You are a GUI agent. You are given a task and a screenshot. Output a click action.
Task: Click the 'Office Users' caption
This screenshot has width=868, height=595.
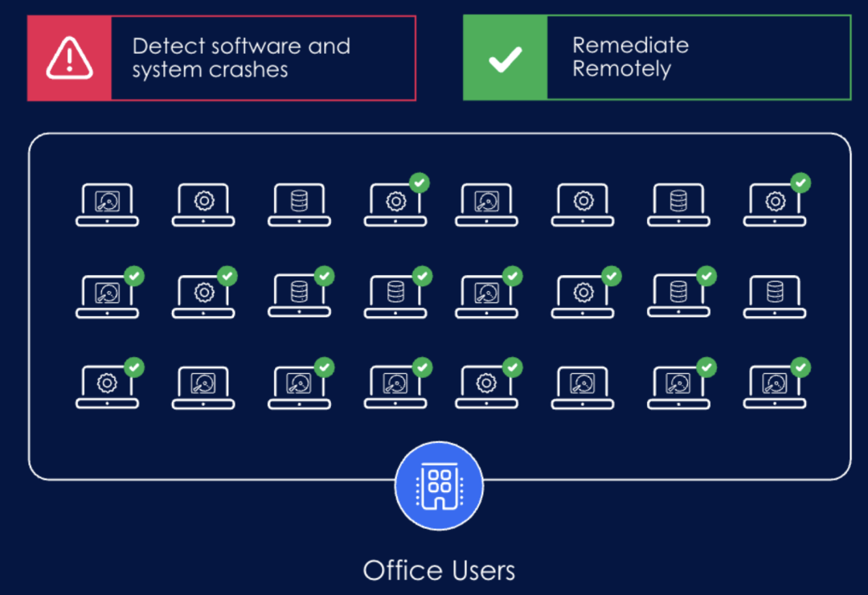(439, 570)
